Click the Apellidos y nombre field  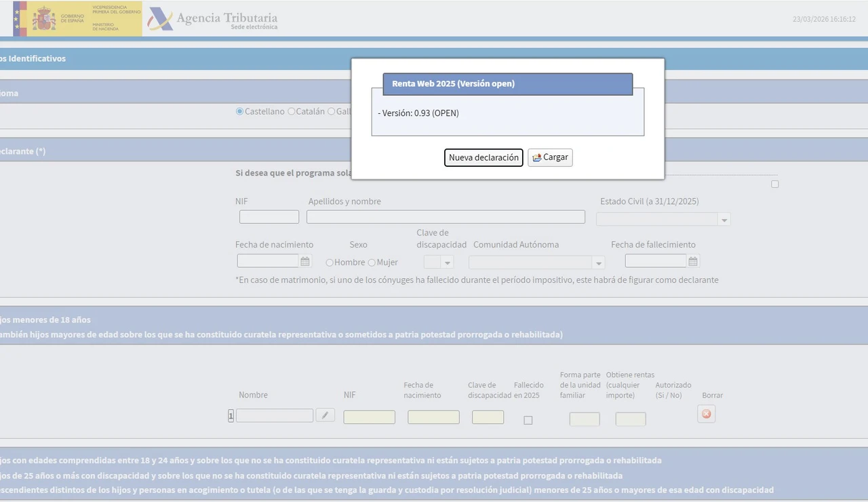click(x=446, y=217)
